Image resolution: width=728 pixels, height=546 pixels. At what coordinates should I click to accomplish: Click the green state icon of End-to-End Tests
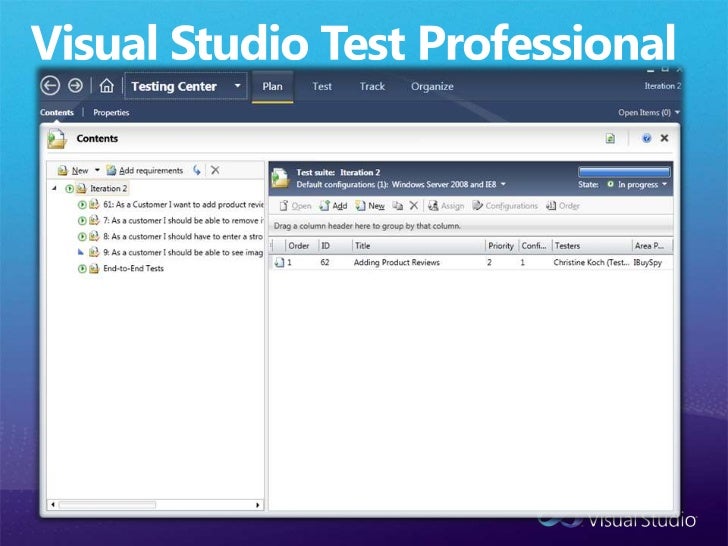click(82, 268)
